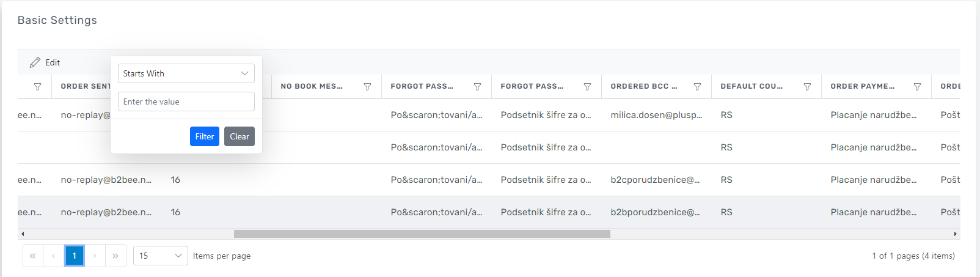The width and height of the screenshot is (980, 277).
Task: Open filter for ORDERED BCC column
Action: [697, 87]
